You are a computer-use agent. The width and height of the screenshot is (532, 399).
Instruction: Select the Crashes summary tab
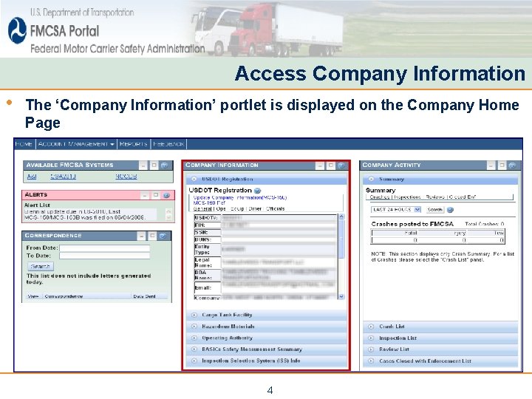(379, 197)
